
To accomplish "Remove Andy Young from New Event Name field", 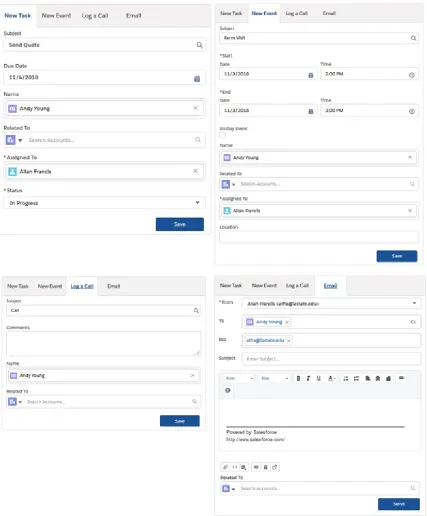I will tap(410, 157).
